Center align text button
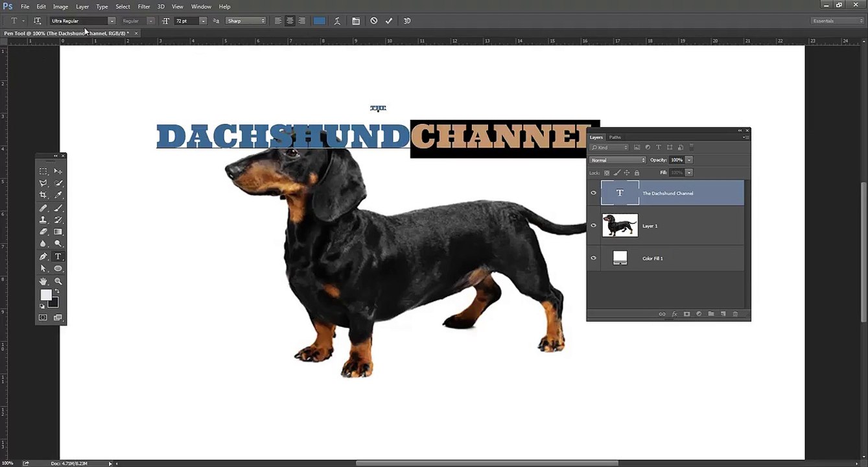This screenshot has height=467, width=868. pos(290,21)
